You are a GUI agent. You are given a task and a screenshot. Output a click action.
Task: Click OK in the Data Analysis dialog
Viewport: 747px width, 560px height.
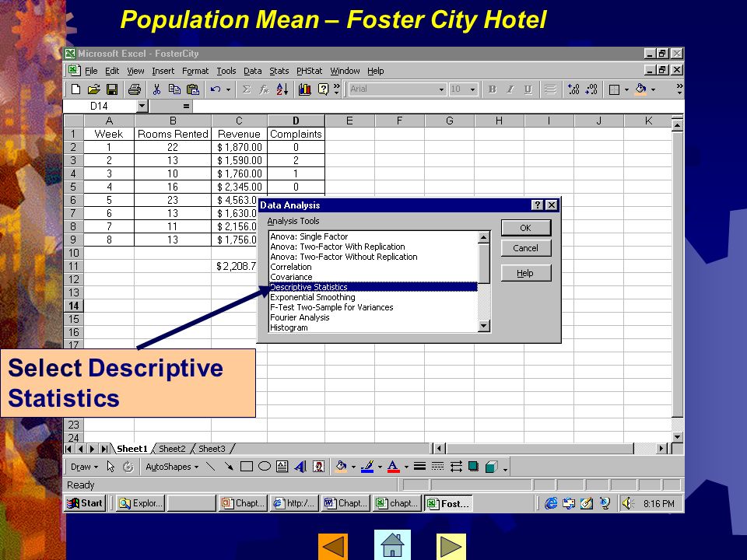click(526, 228)
